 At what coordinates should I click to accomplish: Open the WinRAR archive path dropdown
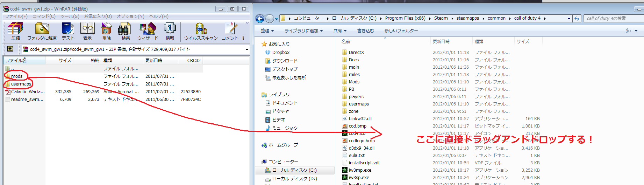pos(247,49)
